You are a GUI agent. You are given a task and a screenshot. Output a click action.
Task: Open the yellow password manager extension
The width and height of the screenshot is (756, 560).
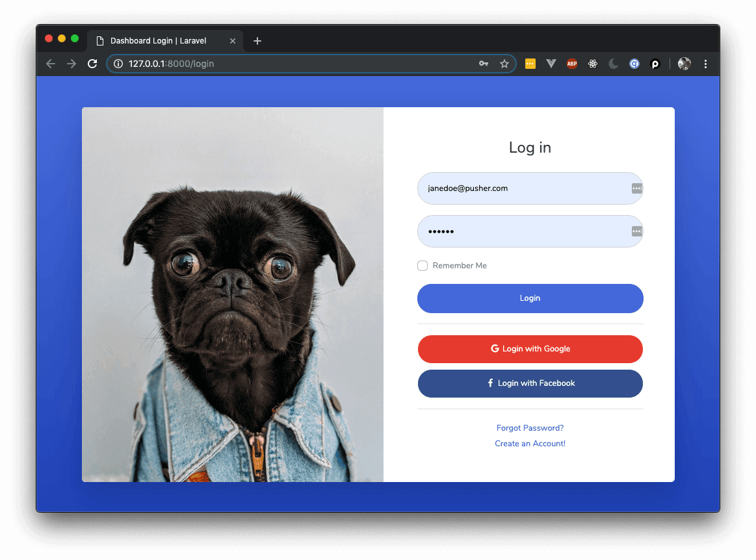tap(530, 64)
